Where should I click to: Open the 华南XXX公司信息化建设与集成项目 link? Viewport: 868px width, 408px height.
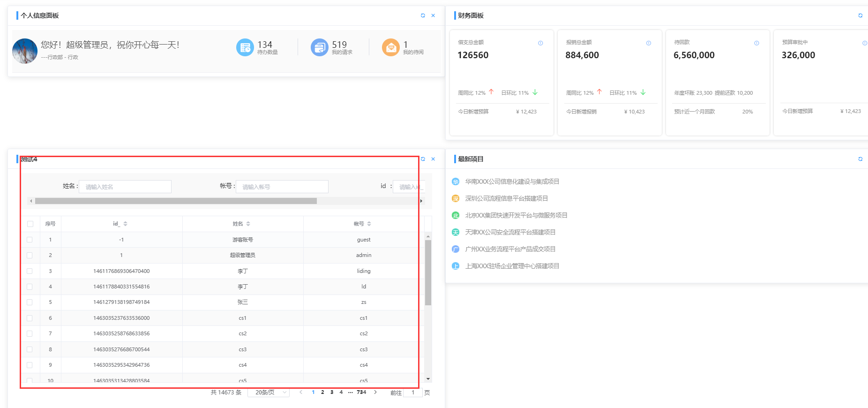[512, 181]
